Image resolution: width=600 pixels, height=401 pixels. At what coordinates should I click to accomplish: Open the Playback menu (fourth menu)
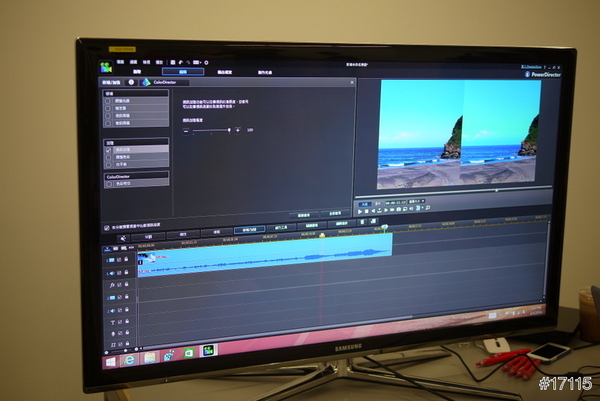point(160,62)
